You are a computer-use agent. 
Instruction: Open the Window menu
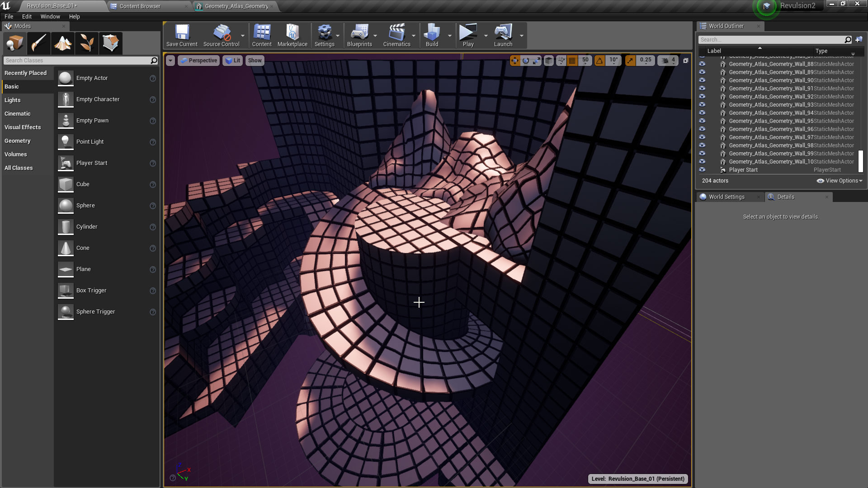click(50, 17)
